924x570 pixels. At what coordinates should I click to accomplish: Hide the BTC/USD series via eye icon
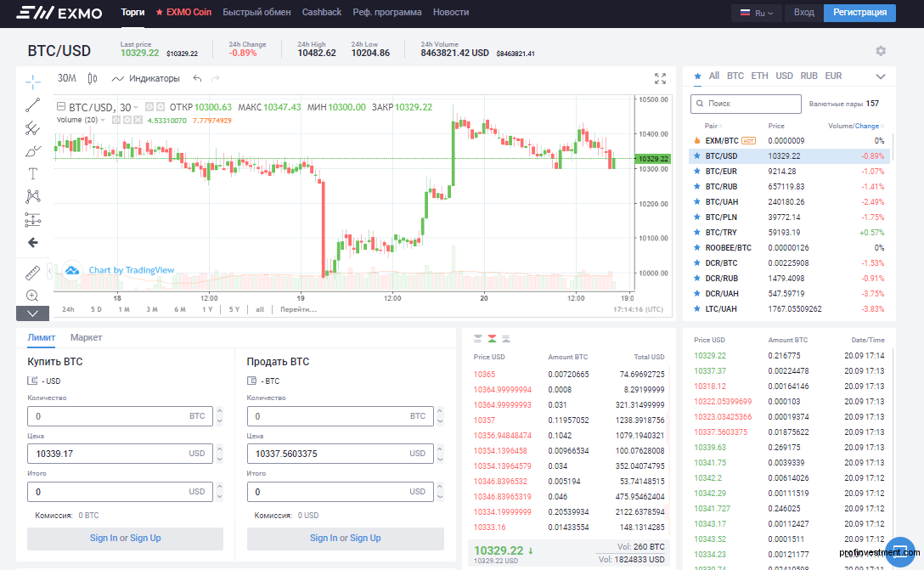pos(149,107)
